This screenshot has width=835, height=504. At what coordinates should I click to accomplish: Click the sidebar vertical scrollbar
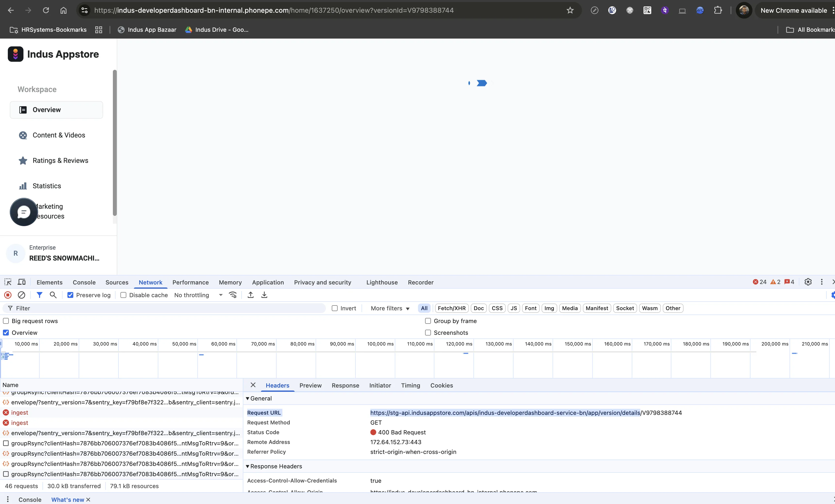(115, 143)
